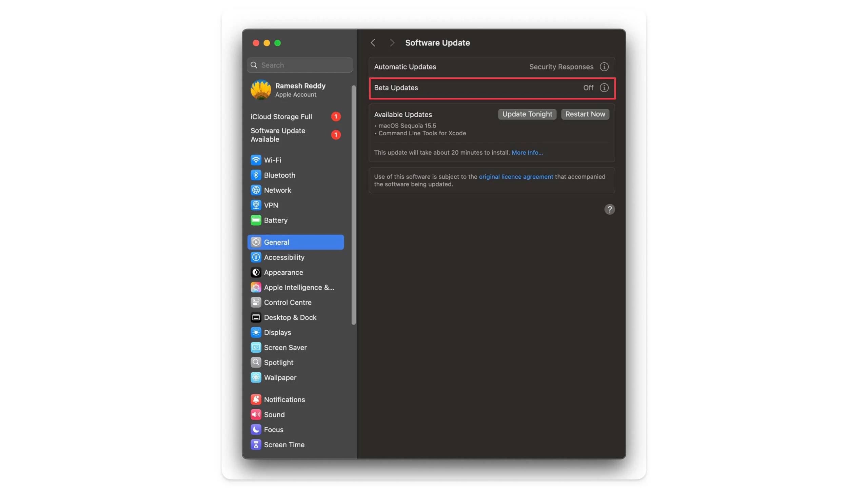Click the red close window button
The image size is (868, 488).
(x=256, y=43)
